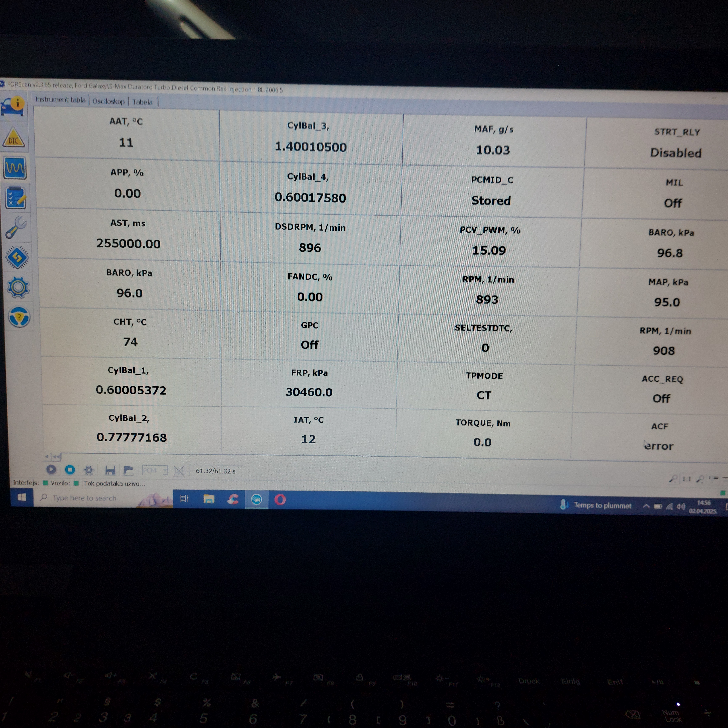Open File Explorer from the taskbar

click(x=209, y=499)
